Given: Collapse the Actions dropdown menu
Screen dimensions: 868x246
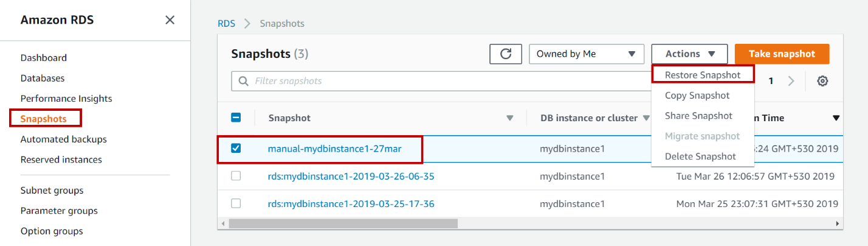Looking at the screenshot, I should click(x=689, y=54).
